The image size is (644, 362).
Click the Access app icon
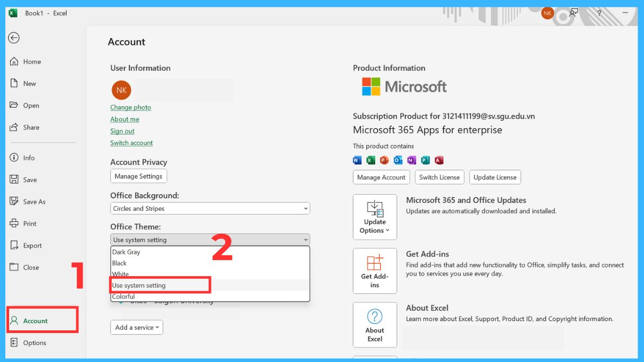pyautogui.click(x=439, y=160)
